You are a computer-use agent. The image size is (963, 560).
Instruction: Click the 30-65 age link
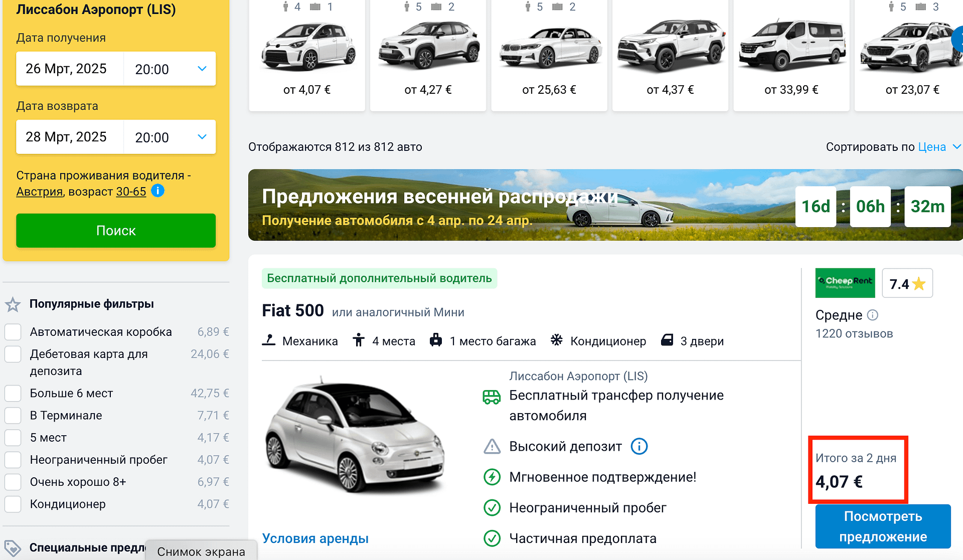pyautogui.click(x=131, y=192)
